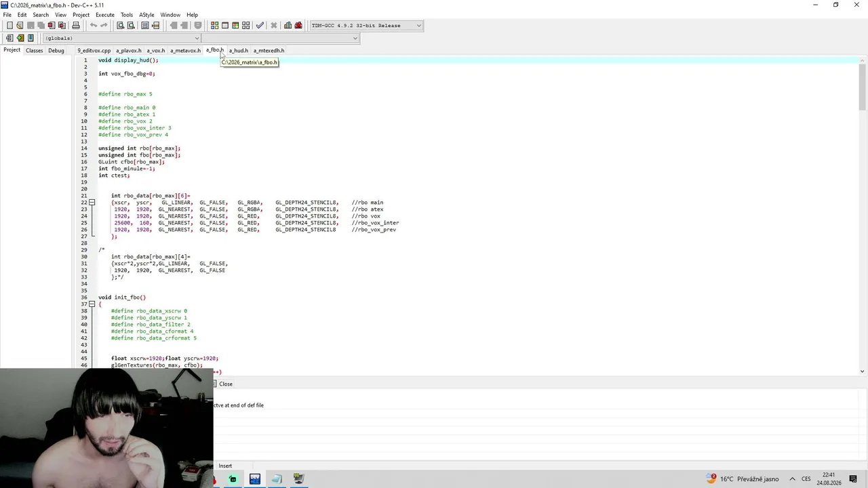Viewport: 868px width, 488px height.
Task: Open the Window menu
Action: pyautogui.click(x=170, y=15)
